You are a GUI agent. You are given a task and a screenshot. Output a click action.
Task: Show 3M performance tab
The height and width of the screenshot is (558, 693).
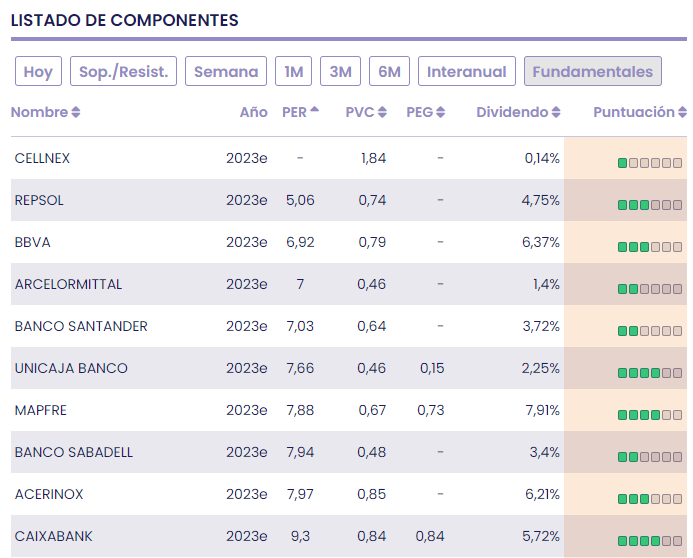tap(340, 72)
